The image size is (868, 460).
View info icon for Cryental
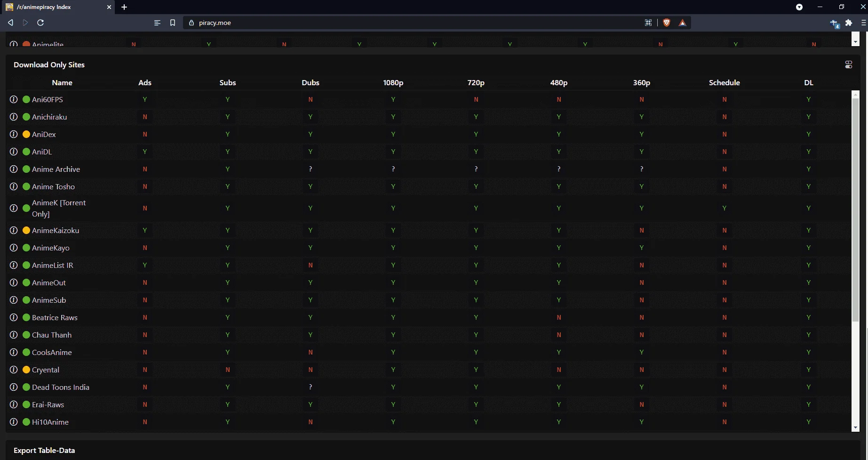point(14,370)
